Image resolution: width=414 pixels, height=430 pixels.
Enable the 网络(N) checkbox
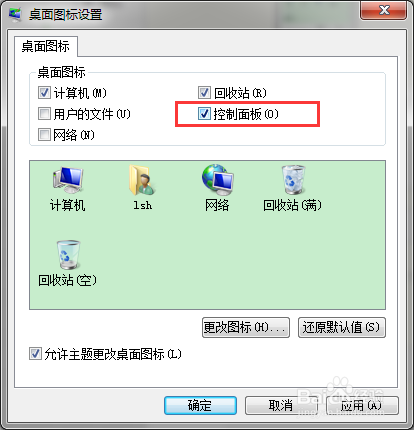44,135
